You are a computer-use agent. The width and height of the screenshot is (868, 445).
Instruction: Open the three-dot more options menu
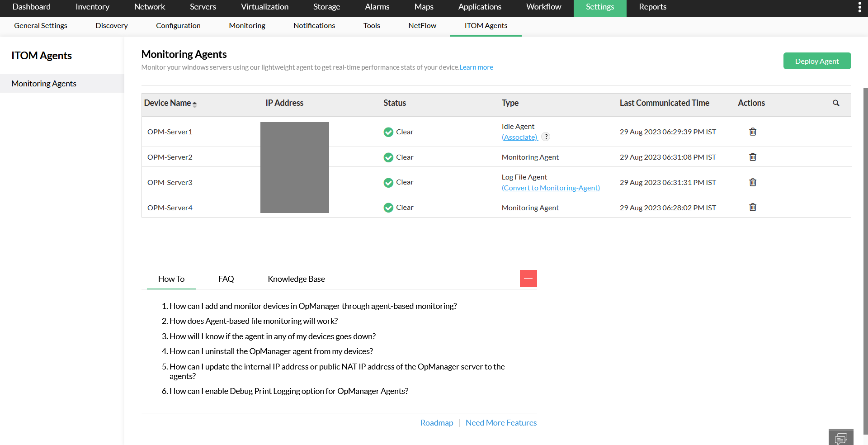click(859, 7)
